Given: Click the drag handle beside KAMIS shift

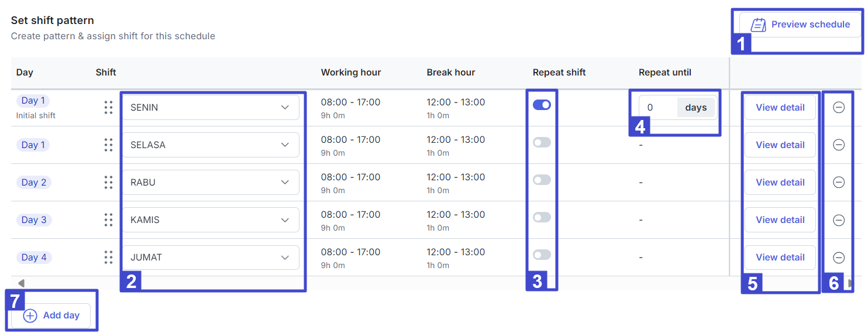Looking at the screenshot, I should [x=108, y=220].
